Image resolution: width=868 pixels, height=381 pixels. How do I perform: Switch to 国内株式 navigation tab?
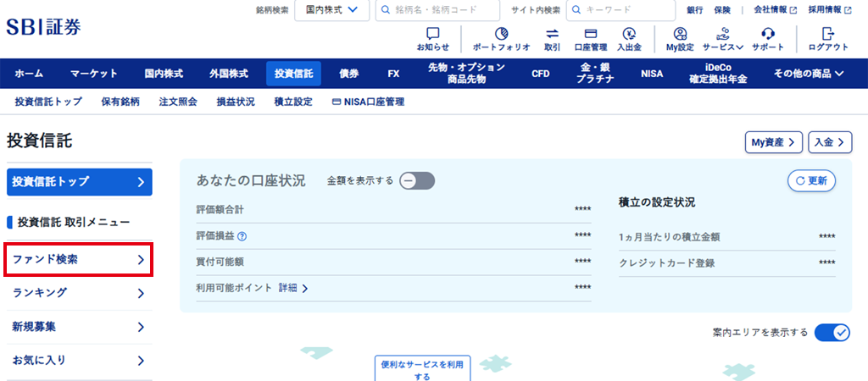tap(164, 74)
